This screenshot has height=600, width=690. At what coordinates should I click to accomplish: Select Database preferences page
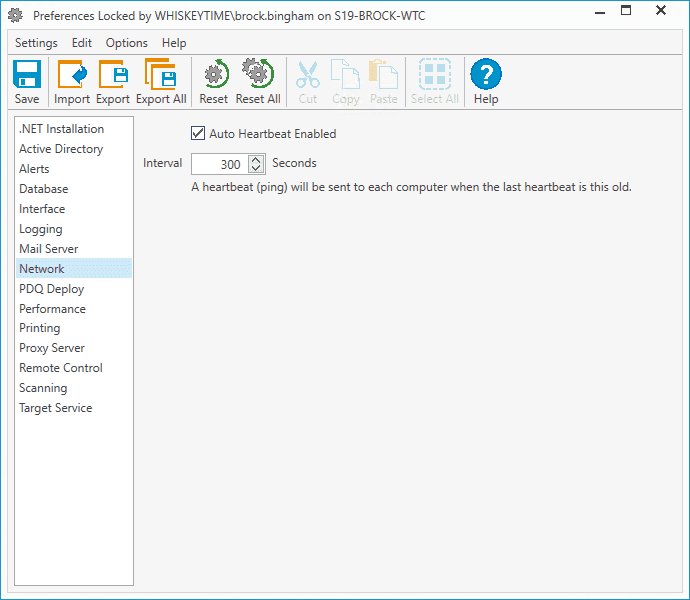coord(74,189)
